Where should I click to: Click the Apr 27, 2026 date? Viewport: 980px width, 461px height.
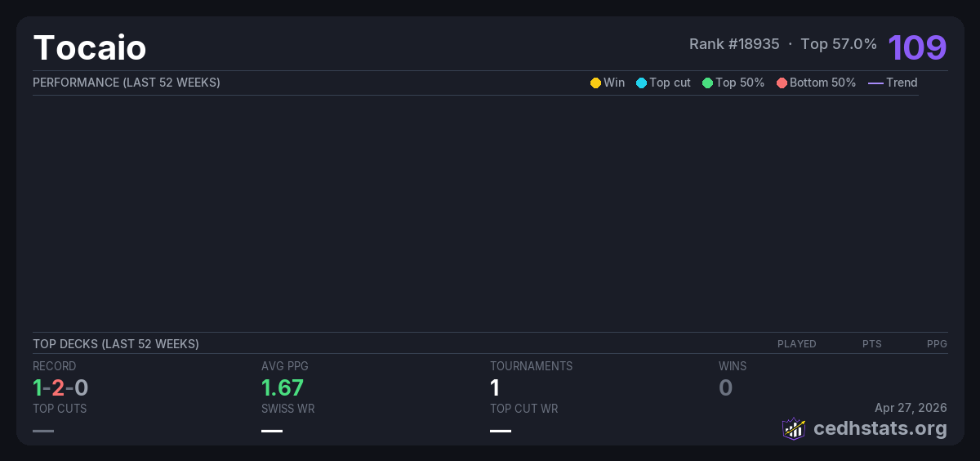911,407
